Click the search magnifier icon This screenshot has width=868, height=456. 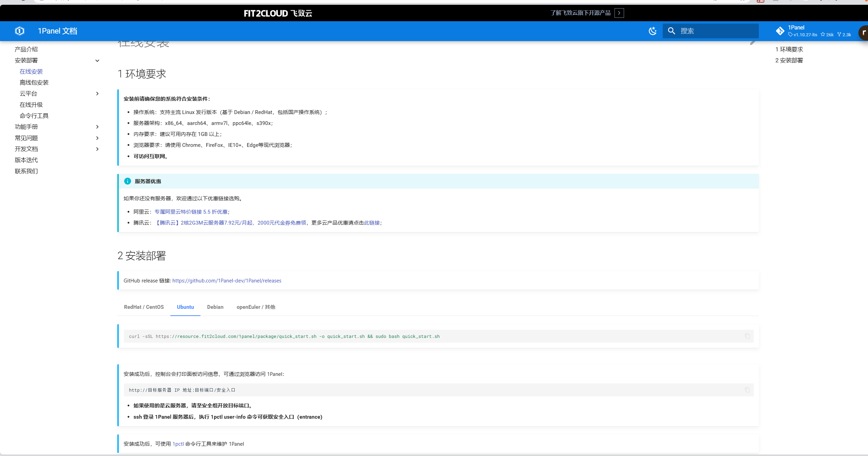pos(672,31)
